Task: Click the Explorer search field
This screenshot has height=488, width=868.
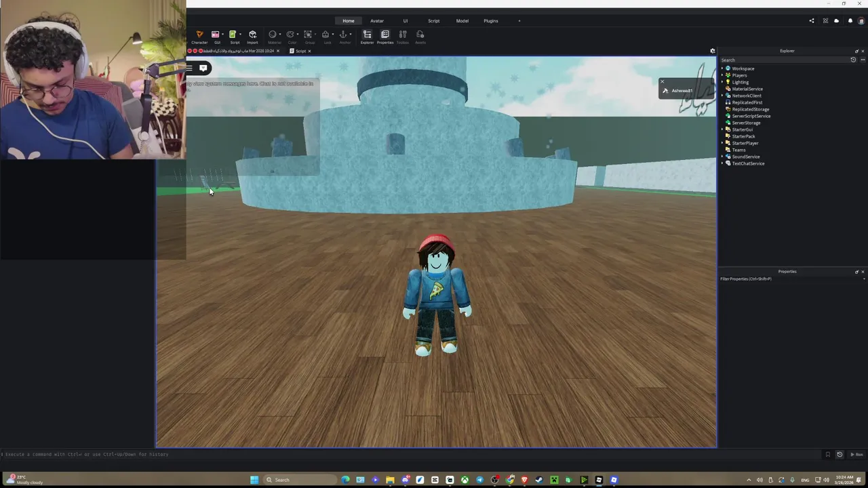Action: [783, 60]
